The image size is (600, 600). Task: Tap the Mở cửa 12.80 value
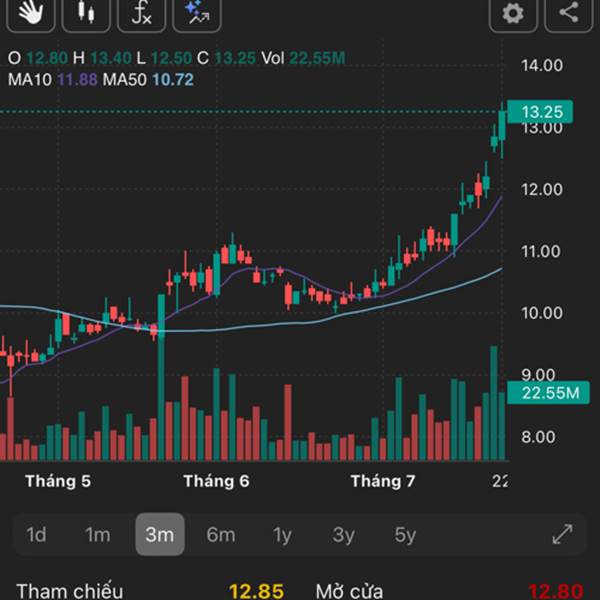tap(555, 591)
